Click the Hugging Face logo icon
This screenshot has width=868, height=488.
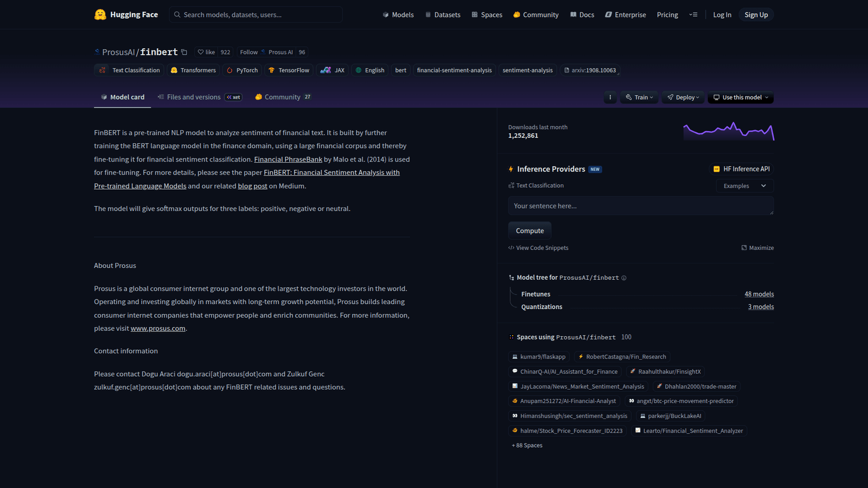(x=100, y=15)
